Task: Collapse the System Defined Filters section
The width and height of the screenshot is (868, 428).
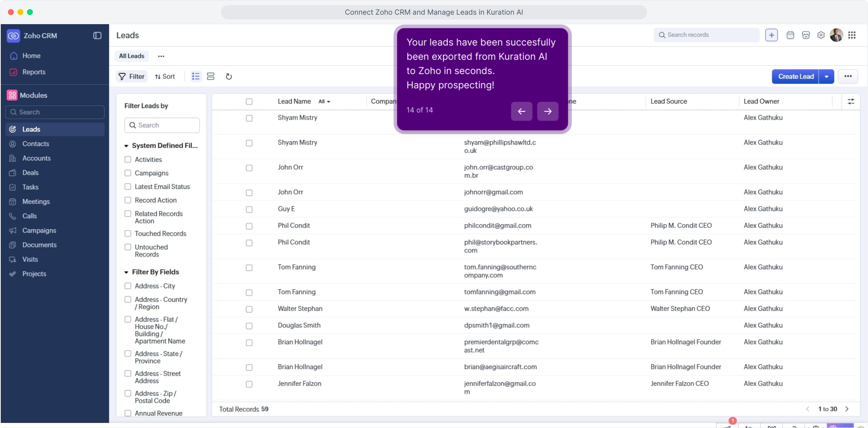Action: 126,146
